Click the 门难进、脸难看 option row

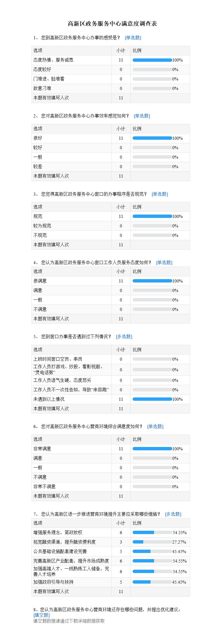111,79
